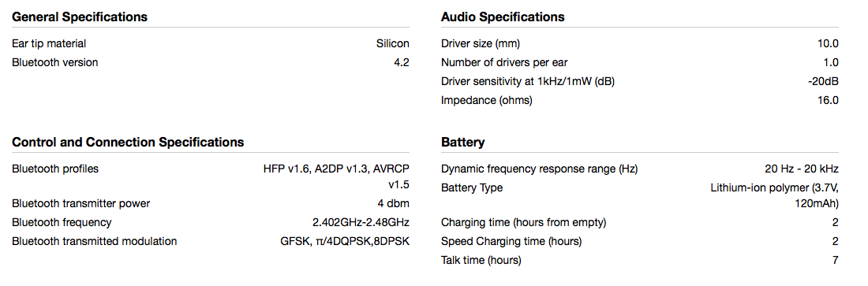This screenshot has height=286, width=868.
Task: Click the Bluetooth version 4.2 value
Action: pyautogui.click(x=402, y=62)
